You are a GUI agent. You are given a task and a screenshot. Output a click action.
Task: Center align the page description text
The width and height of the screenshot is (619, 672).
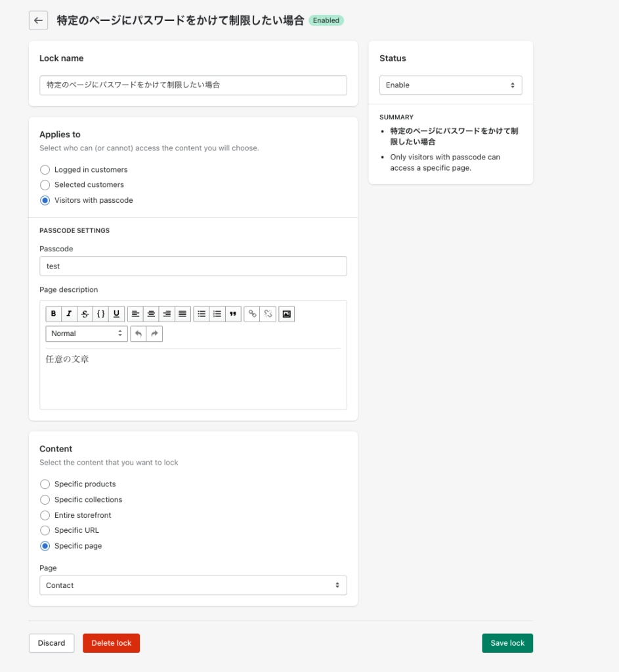151,314
